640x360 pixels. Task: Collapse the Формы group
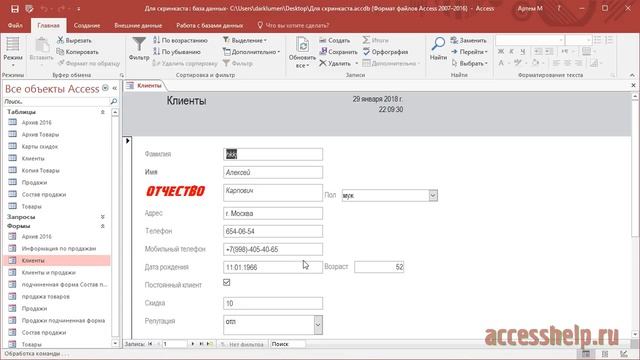click(102, 226)
